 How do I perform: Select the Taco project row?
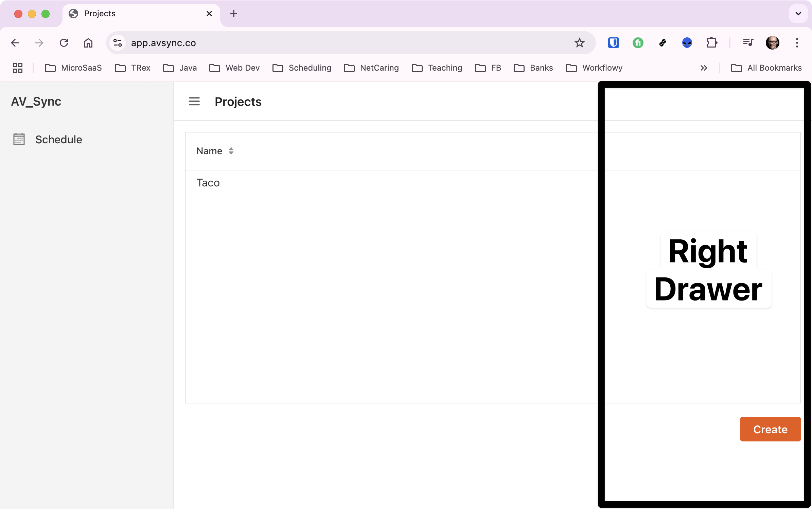208,183
